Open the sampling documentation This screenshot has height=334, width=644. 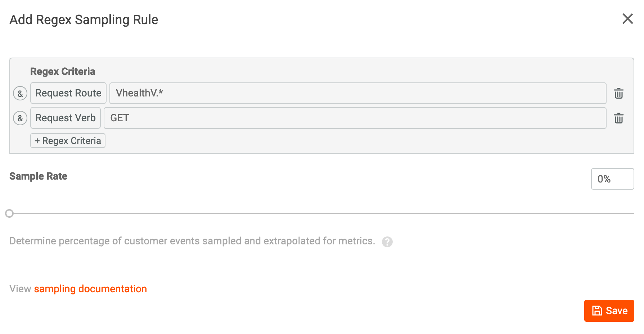point(90,289)
